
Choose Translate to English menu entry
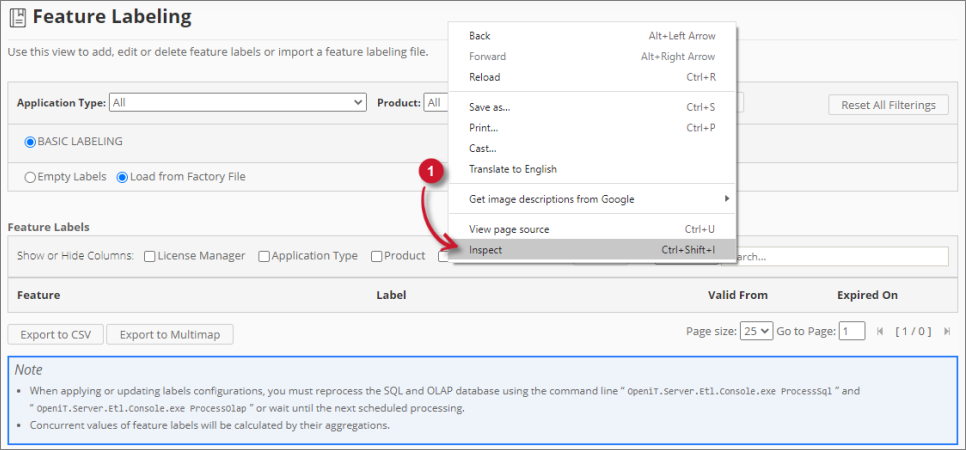pyautogui.click(x=592, y=169)
